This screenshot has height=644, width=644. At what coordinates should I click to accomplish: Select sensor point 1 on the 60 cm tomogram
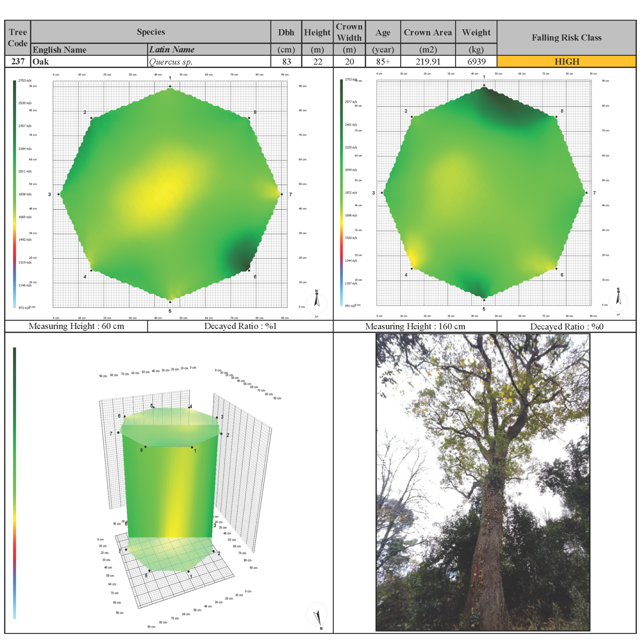click(x=170, y=86)
